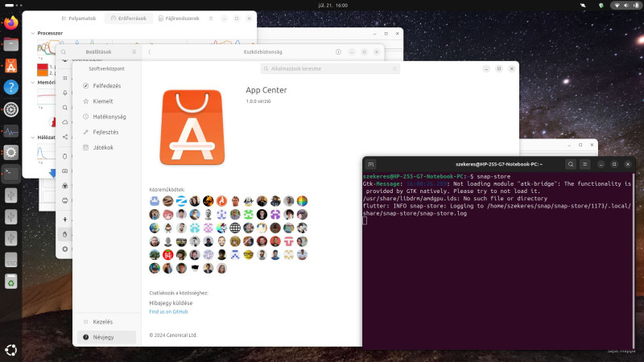Screen dimensions: 644x362
Task: Switch to the Folyamatok tab
Action: pos(79,19)
